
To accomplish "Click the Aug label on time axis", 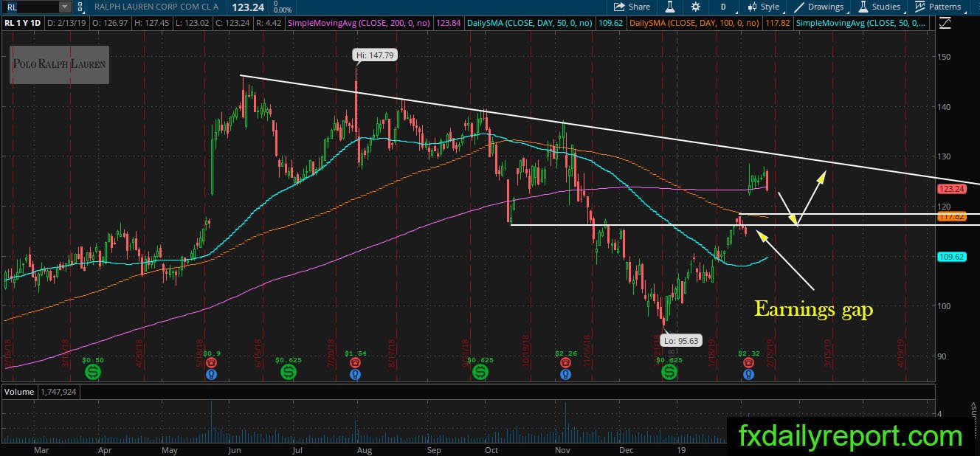I will coord(364,449).
